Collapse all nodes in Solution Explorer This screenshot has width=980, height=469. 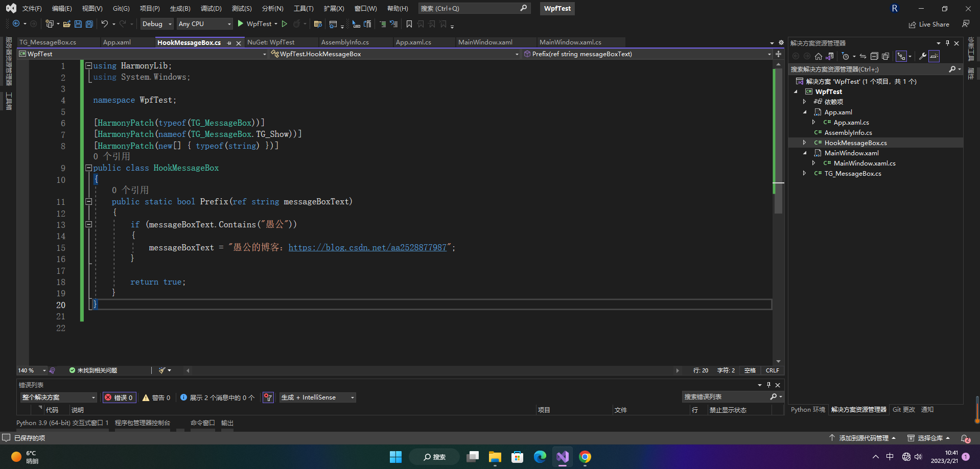[874, 56]
